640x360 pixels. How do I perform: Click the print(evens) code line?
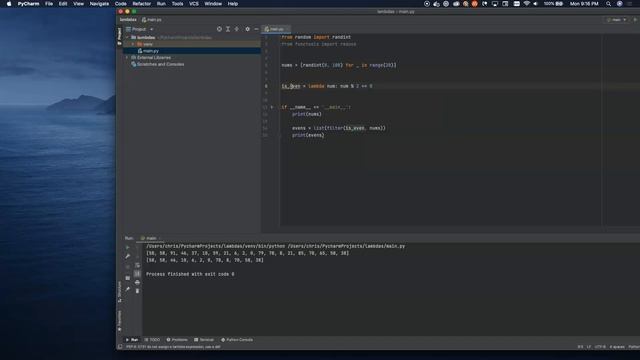point(308,135)
